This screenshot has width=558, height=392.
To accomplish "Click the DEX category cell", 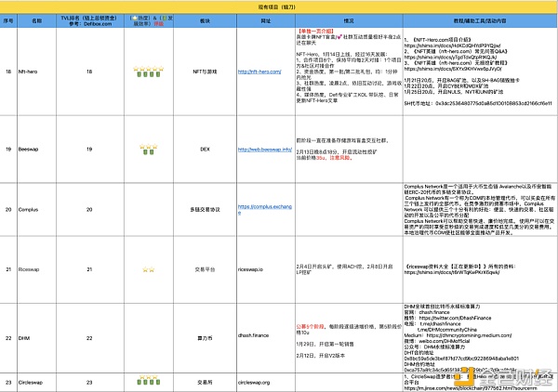I will pyautogui.click(x=205, y=150).
